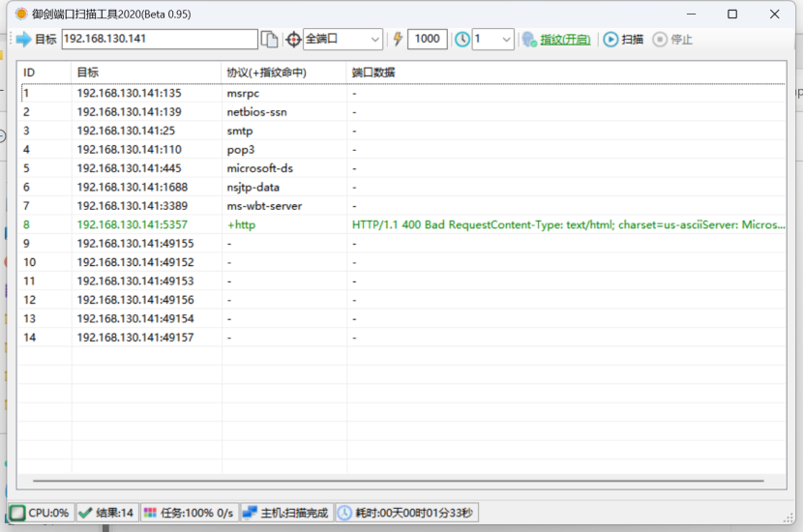Click the horizontal scrollbar under the results table
Viewport: 804px width, 532px height.
(x=399, y=481)
